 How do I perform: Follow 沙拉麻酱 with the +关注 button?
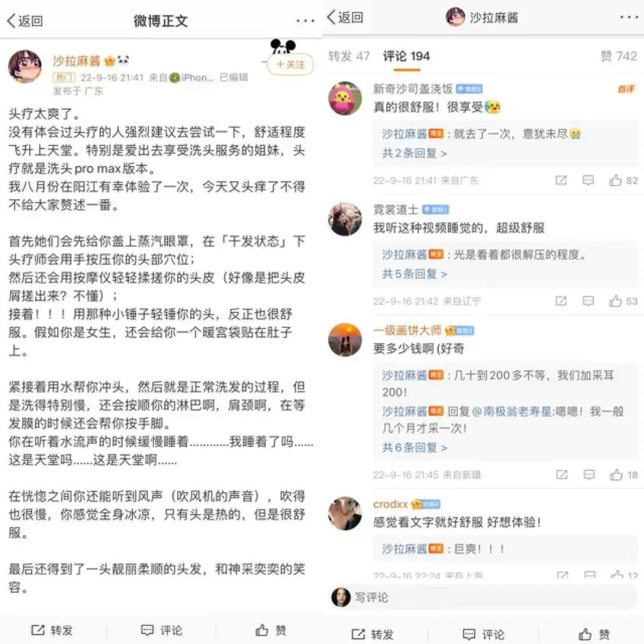[x=291, y=64]
